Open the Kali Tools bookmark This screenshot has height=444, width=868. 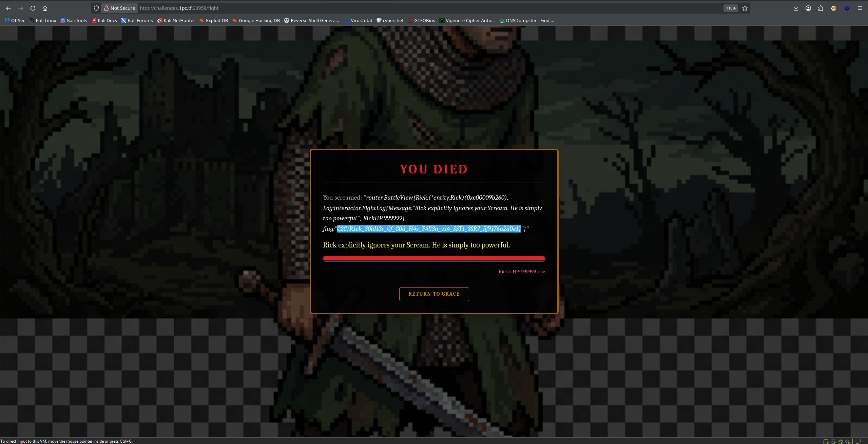click(74, 20)
